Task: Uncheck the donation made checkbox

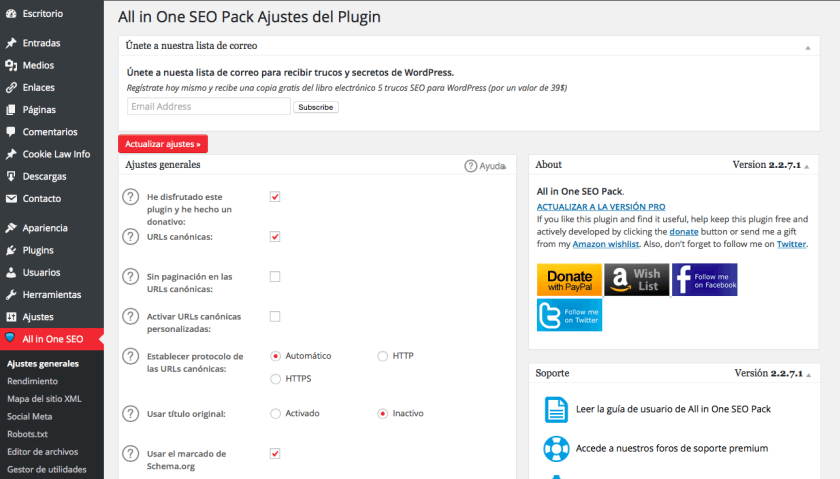Action: point(275,197)
